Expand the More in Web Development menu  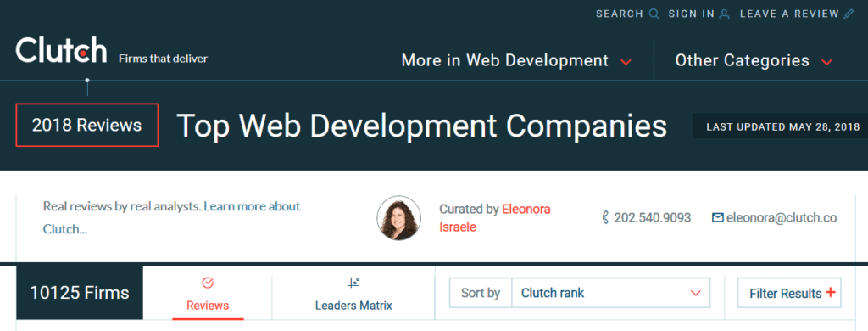pos(516,60)
